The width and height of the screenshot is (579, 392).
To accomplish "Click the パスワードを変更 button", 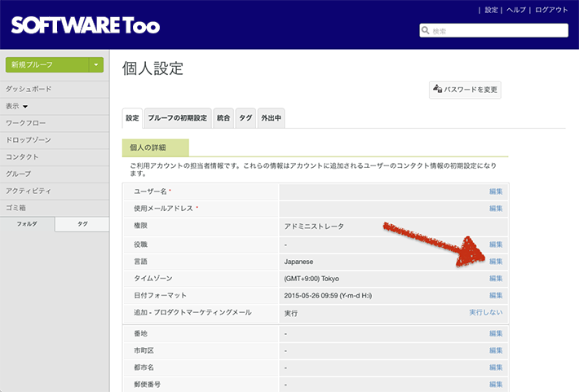I will pos(465,90).
